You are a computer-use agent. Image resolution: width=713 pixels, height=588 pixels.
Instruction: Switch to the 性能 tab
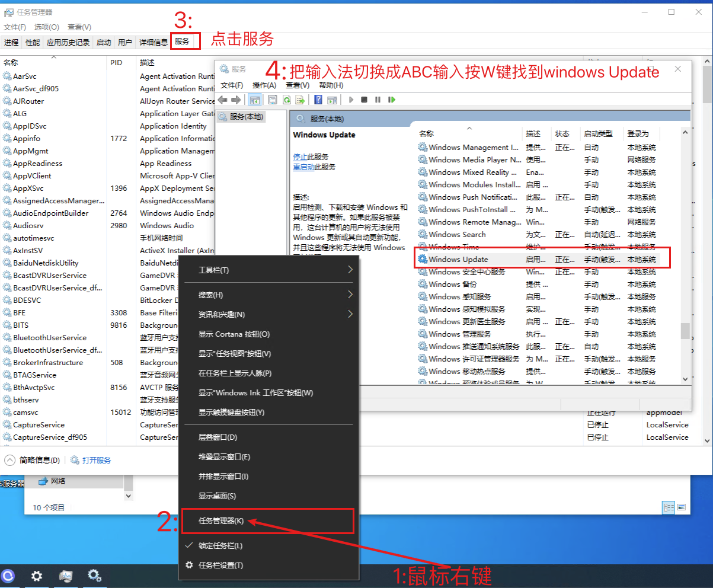pyautogui.click(x=33, y=42)
